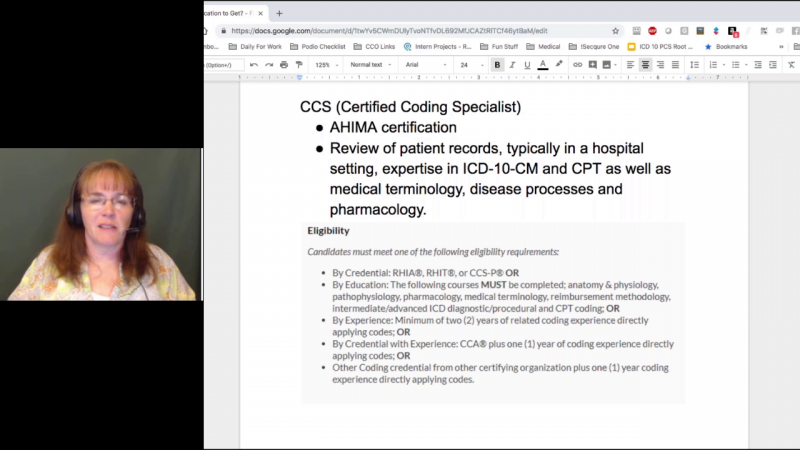This screenshot has width=800, height=450.
Task: Click the 'Other Coding credential' bullet text
Action: click(x=500, y=373)
